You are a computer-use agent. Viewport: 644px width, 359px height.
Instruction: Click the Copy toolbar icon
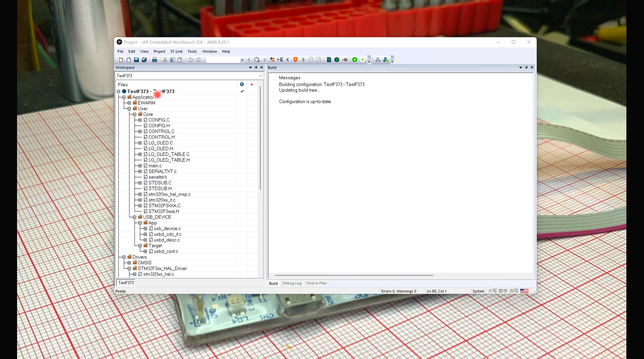tap(172, 60)
